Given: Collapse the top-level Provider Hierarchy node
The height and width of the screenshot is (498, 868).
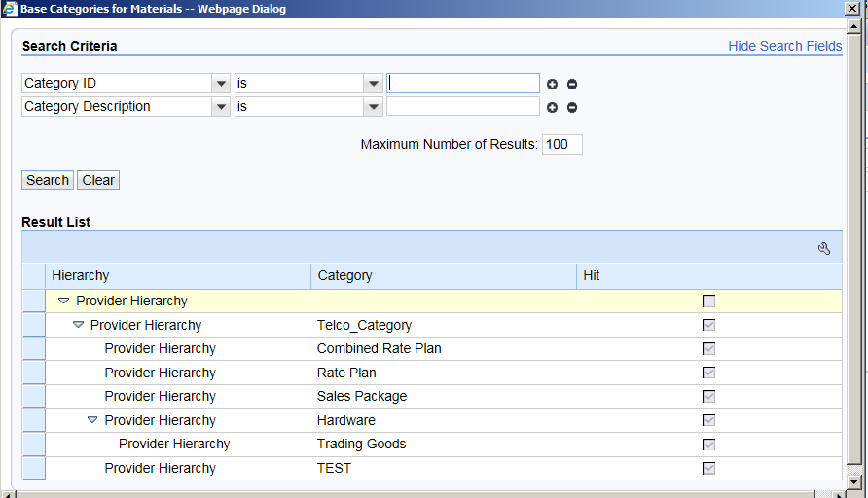Looking at the screenshot, I should pos(64,302).
